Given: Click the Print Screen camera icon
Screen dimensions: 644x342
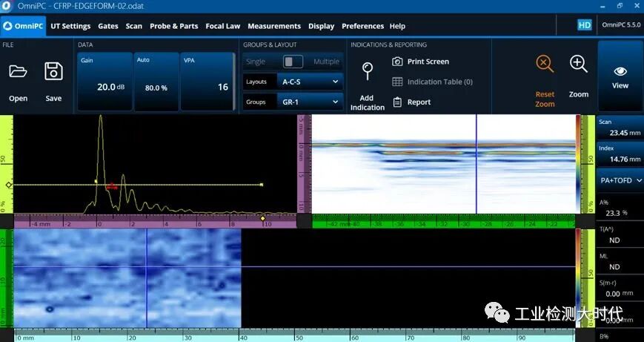Looking at the screenshot, I should pyautogui.click(x=397, y=62).
